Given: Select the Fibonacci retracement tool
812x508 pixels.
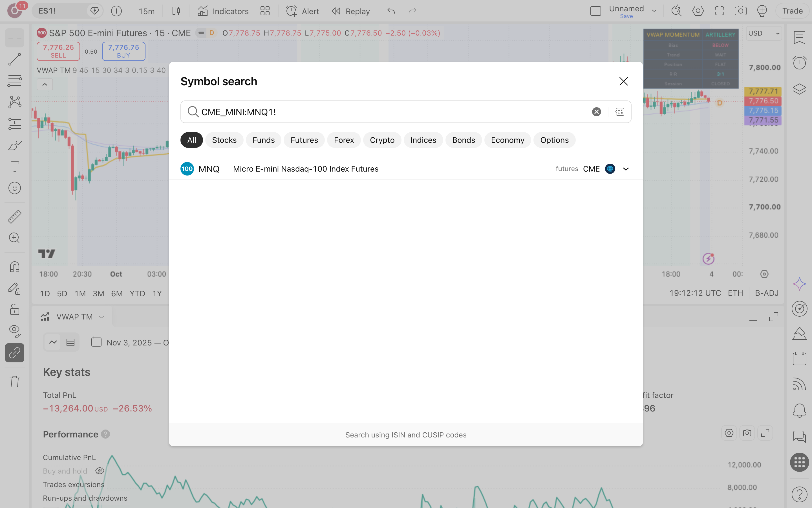Looking at the screenshot, I should pos(14,81).
